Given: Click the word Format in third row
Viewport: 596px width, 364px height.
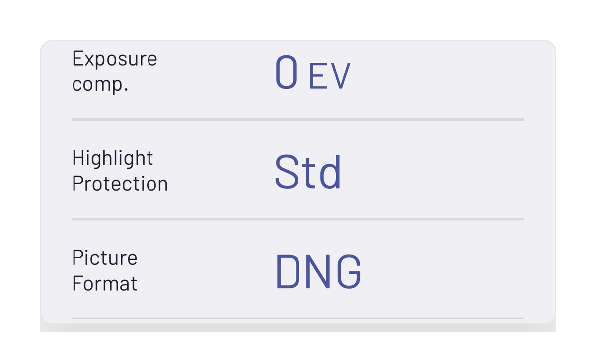Looking at the screenshot, I should click(x=105, y=283).
